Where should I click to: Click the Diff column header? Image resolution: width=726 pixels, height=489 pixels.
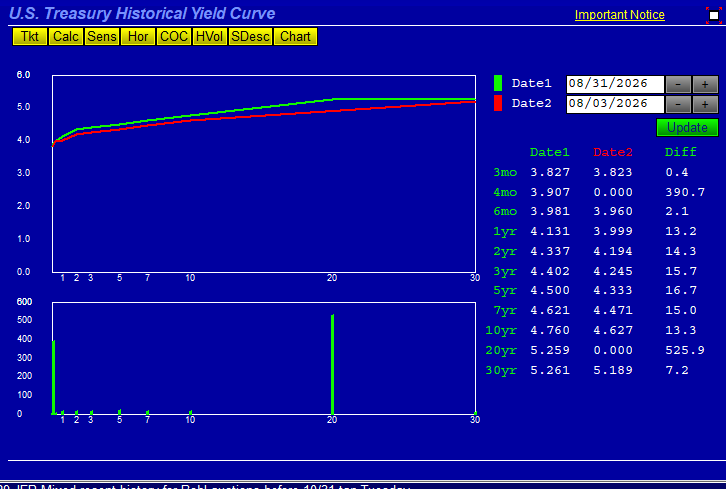pos(681,152)
